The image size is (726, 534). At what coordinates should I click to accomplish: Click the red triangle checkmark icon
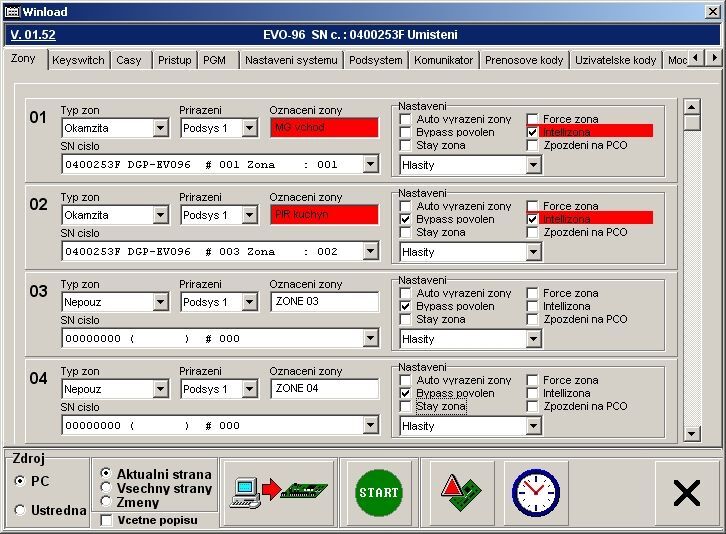pyautogui.click(x=461, y=492)
